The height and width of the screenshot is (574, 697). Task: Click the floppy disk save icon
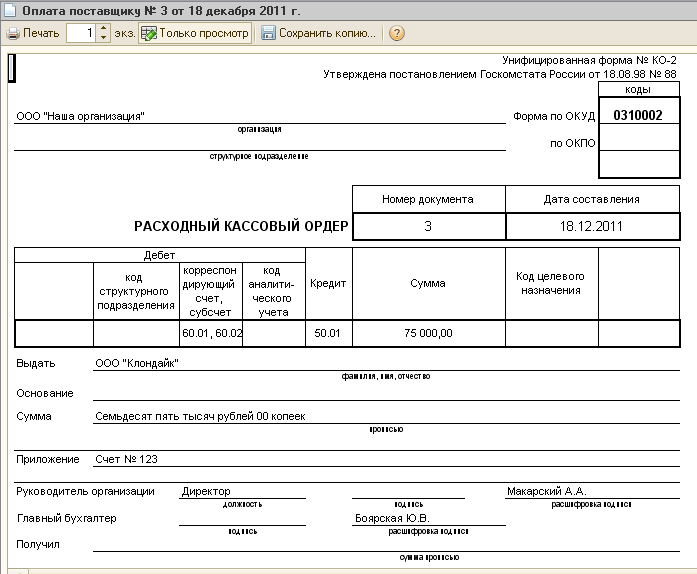[268, 33]
